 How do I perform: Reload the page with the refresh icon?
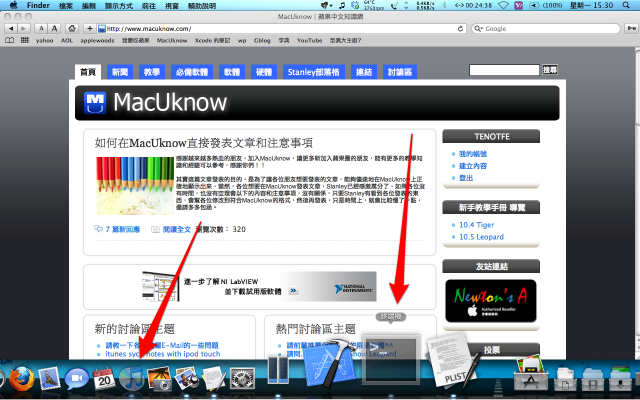point(460,29)
